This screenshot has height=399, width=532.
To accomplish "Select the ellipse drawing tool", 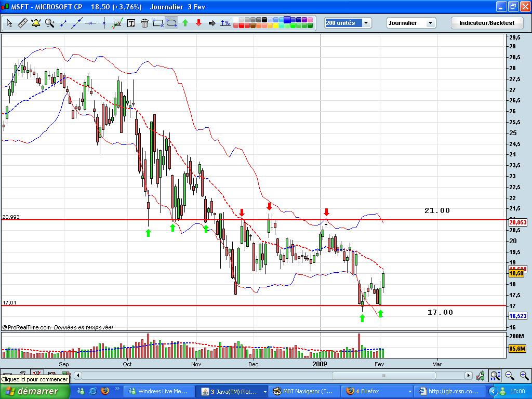I will pos(171,23).
